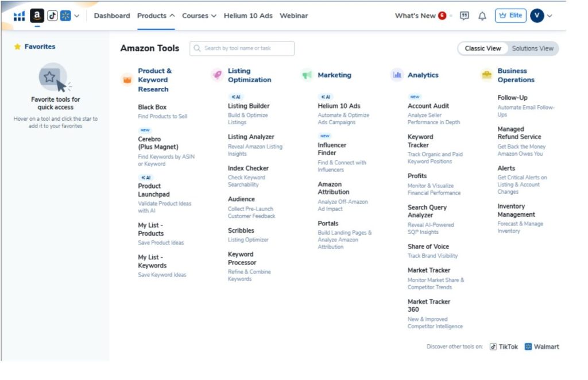
Task: Click the Marketing megaphone icon
Action: tap(307, 75)
